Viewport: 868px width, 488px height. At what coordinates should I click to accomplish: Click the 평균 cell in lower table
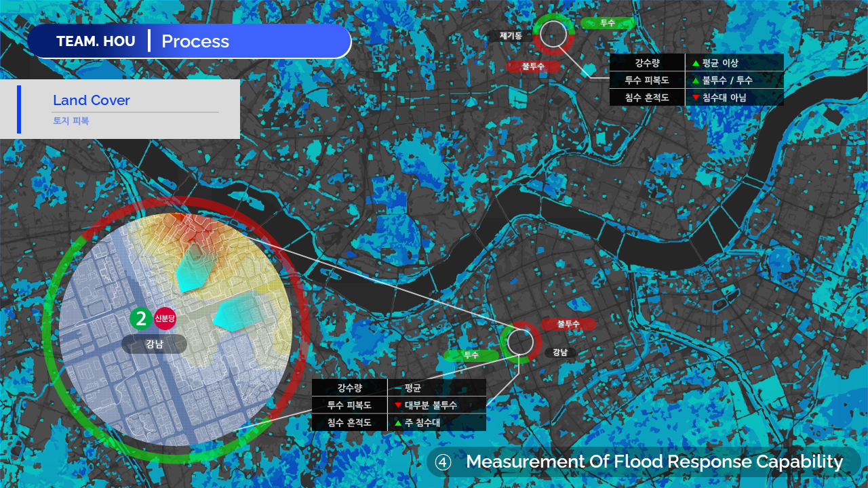pos(437,388)
